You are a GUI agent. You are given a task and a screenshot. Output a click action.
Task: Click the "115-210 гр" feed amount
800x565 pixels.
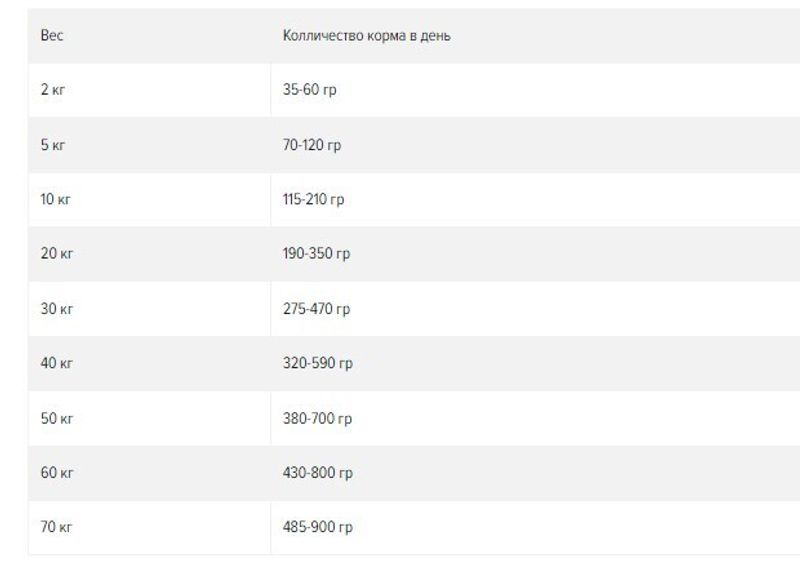(313, 199)
